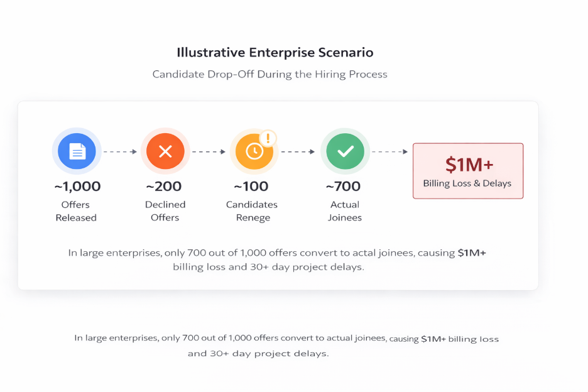Select the yellow clock Candidates Renege icon
The width and height of the screenshot is (588, 392).
click(x=254, y=152)
